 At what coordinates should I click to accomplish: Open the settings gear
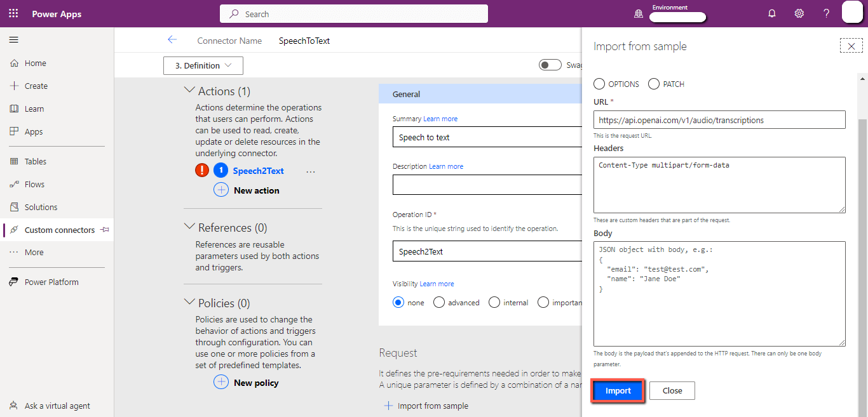click(x=799, y=13)
